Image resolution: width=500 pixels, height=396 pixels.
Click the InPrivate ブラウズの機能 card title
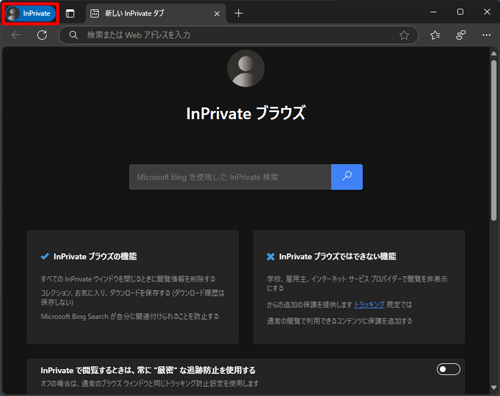(x=95, y=256)
